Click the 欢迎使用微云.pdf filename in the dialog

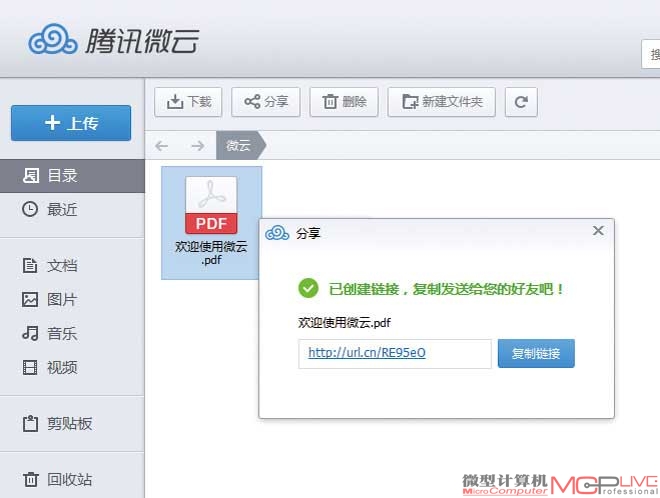(x=344, y=323)
